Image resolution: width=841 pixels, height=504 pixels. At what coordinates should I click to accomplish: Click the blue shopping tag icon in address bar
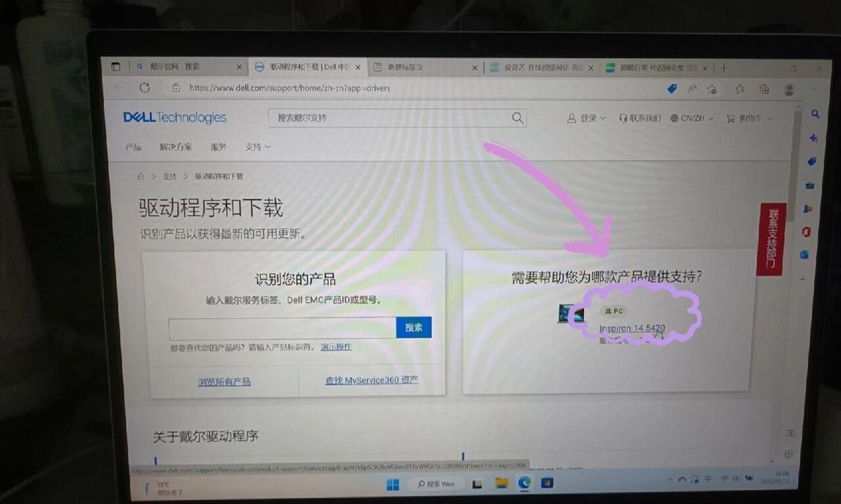tap(672, 89)
